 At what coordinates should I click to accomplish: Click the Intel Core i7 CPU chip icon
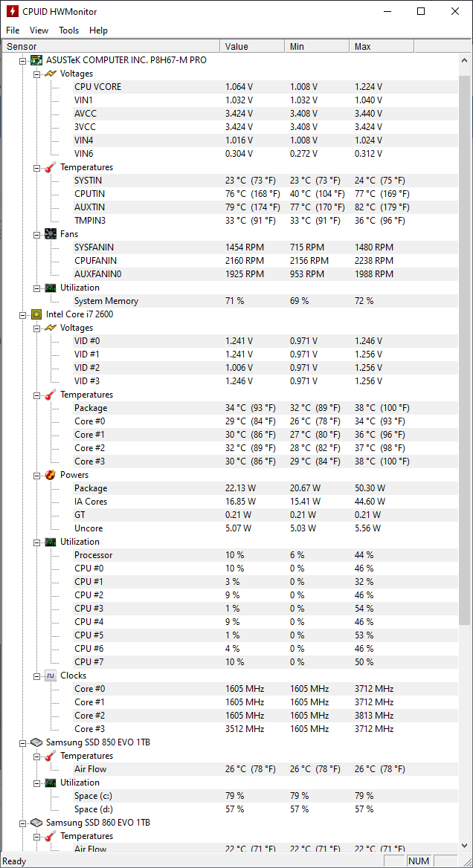(36, 314)
